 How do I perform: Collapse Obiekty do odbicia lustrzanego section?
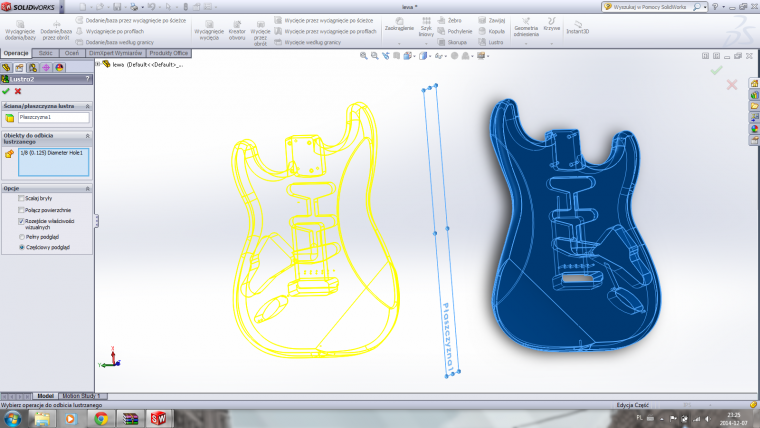[x=88, y=136]
